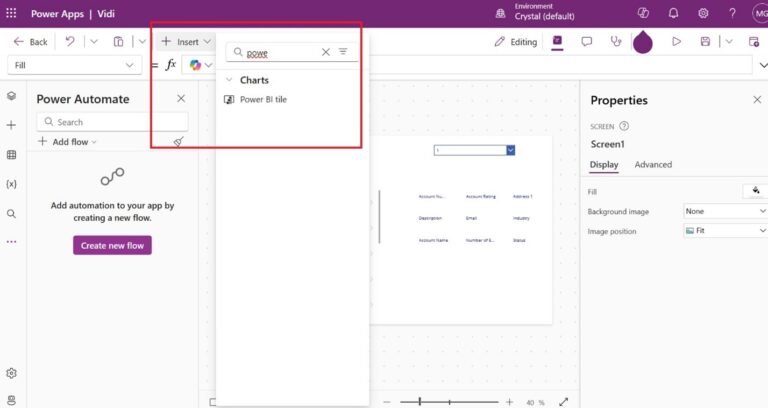Screen dimensions: 768x408
Task: Click the Back button
Action: (30, 42)
